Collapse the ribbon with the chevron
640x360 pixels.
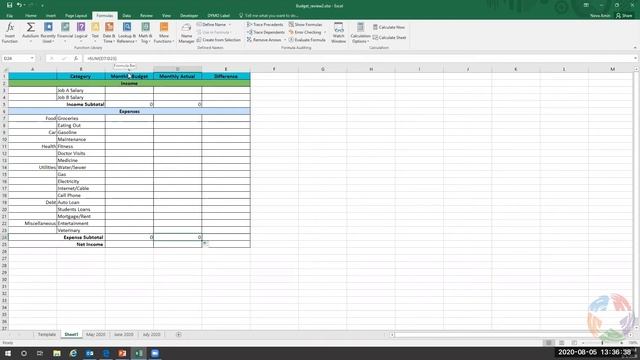[x=635, y=48]
